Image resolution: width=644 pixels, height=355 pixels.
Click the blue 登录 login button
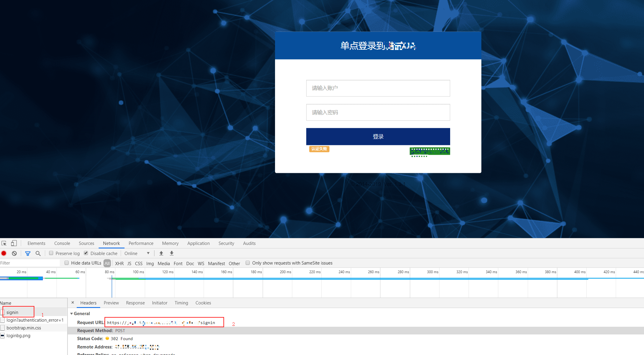378,137
